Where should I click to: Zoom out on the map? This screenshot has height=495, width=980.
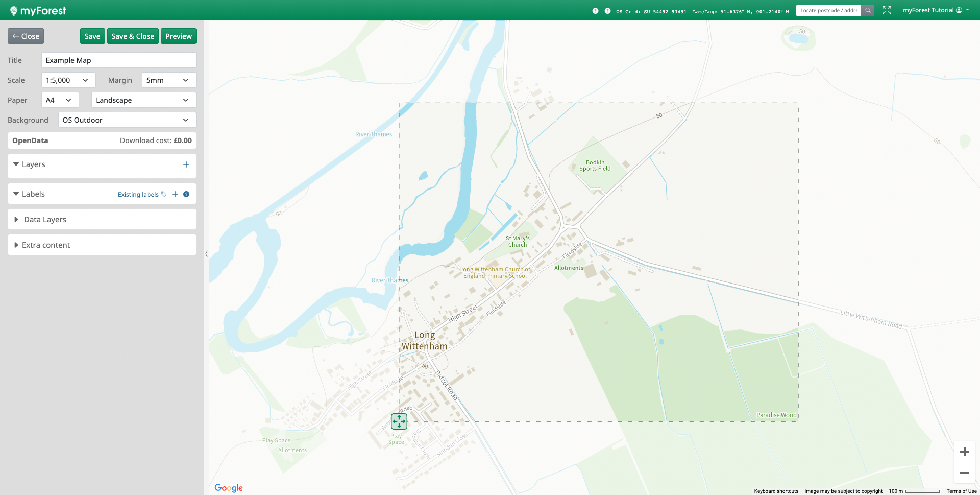coord(964,473)
